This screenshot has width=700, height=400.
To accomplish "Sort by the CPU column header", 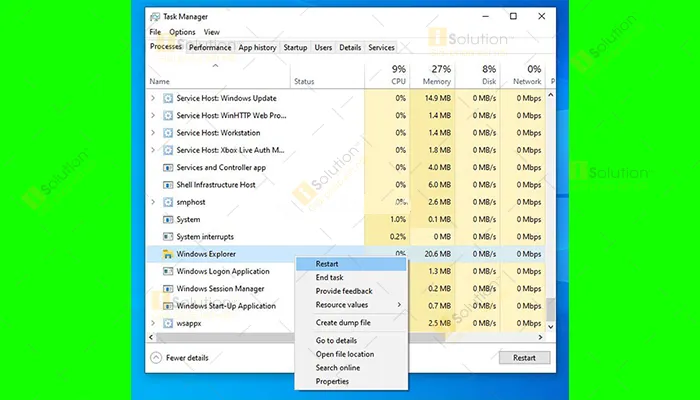I will click(x=387, y=76).
